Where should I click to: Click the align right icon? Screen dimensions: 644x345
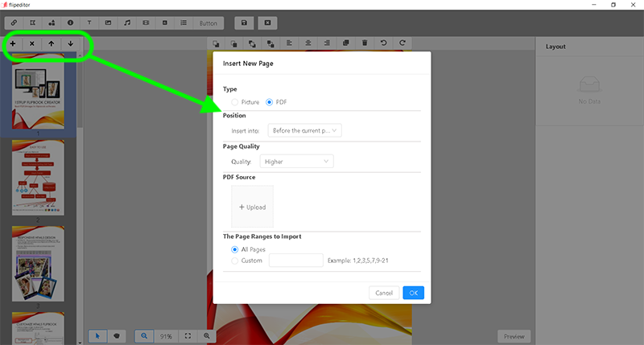click(327, 43)
